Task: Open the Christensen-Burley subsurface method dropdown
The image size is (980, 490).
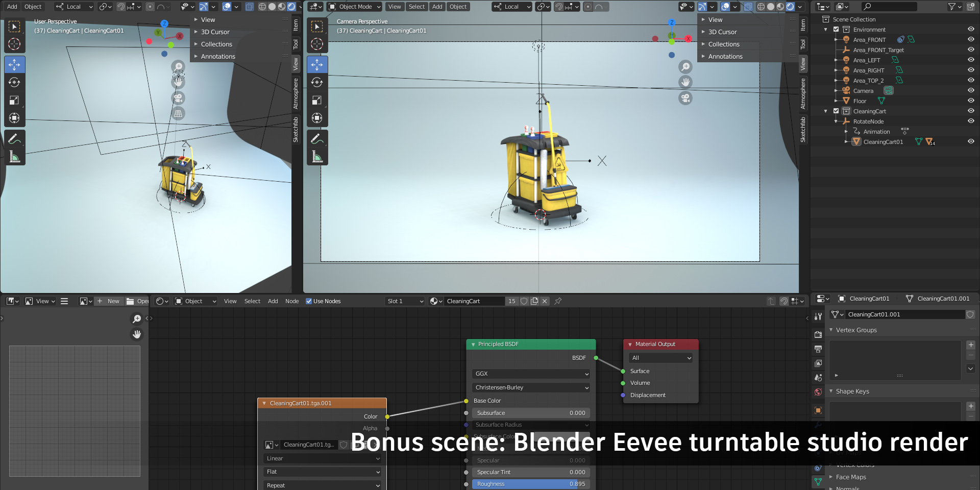Action: tap(531, 387)
